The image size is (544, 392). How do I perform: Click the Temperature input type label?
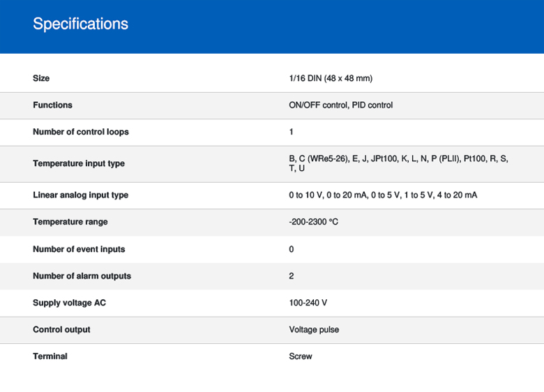click(x=78, y=164)
